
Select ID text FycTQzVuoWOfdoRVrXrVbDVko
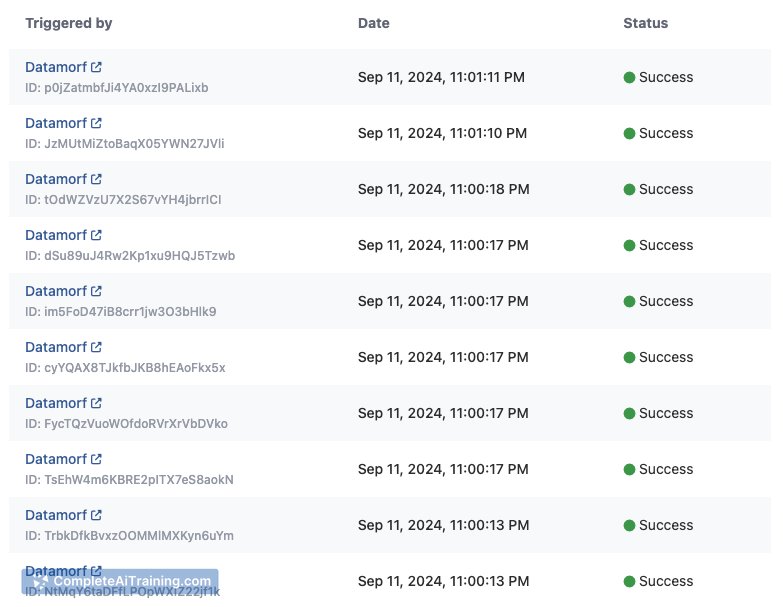136,423
